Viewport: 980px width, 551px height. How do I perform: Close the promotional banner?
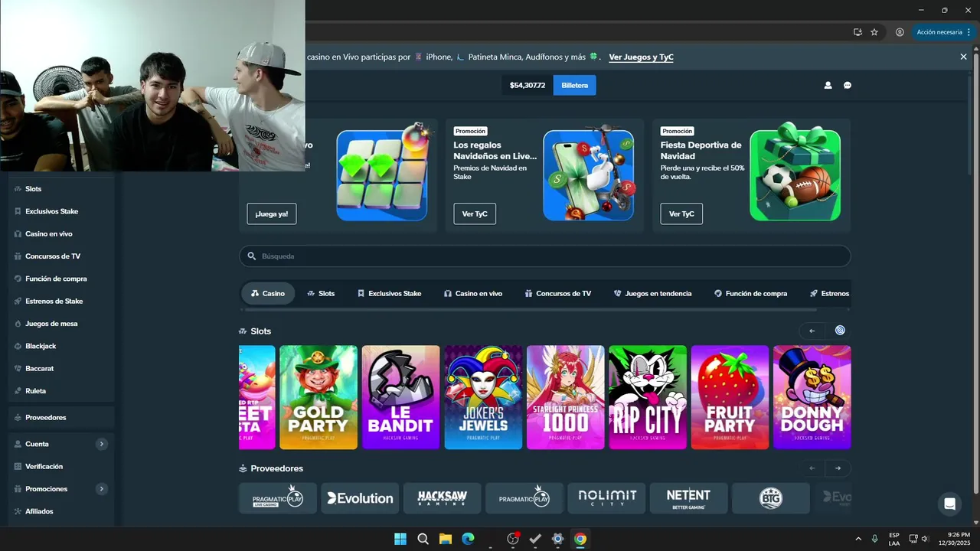pyautogui.click(x=964, y=57)
